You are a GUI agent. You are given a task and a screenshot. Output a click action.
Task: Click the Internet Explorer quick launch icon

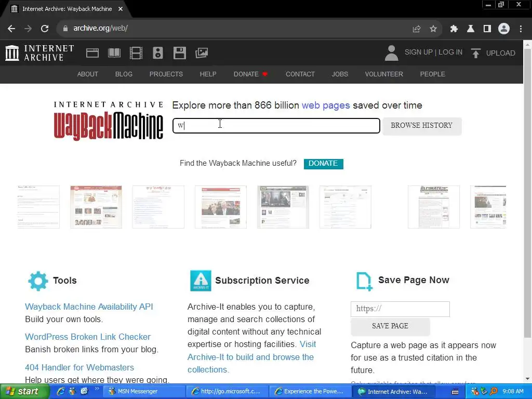61,391
